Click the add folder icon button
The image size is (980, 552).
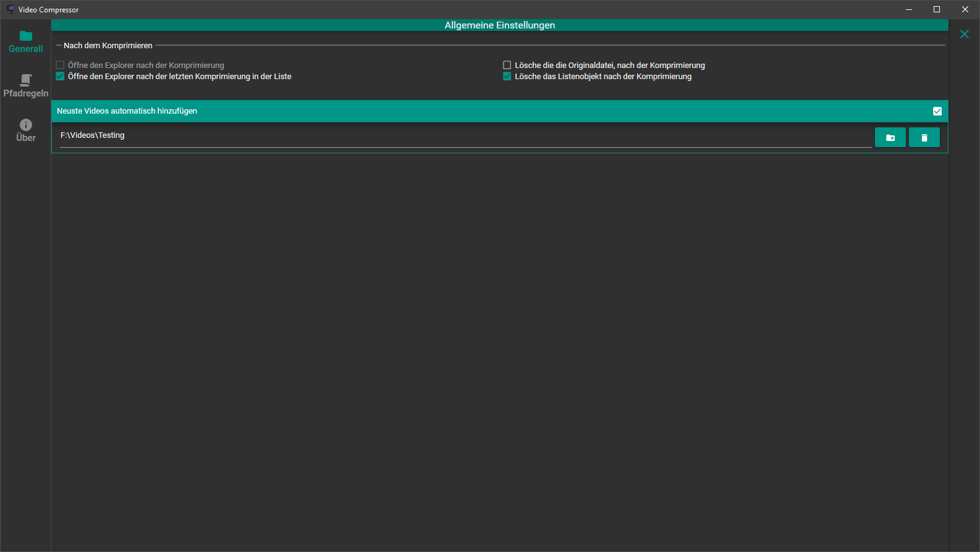pos(890,137)
